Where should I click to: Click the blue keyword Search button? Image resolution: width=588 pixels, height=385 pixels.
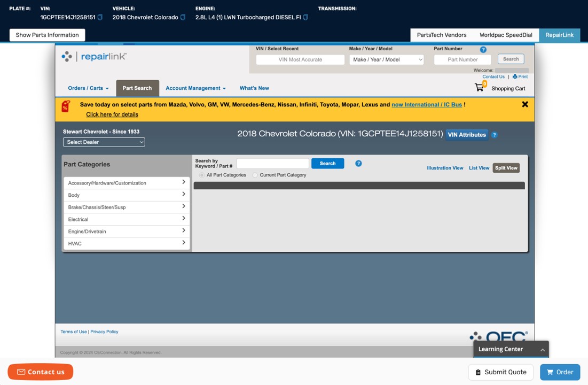[328, 164]
